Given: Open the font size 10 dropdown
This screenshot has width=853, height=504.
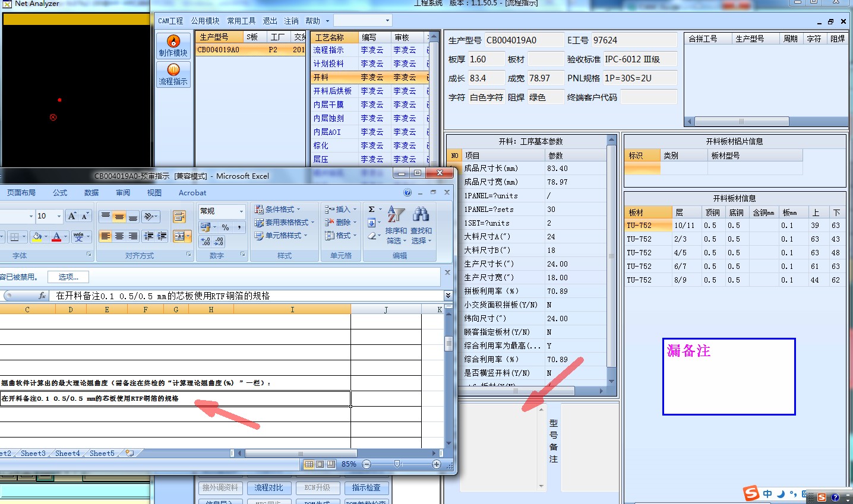Looking at the screenshot, I should point(59,216).
